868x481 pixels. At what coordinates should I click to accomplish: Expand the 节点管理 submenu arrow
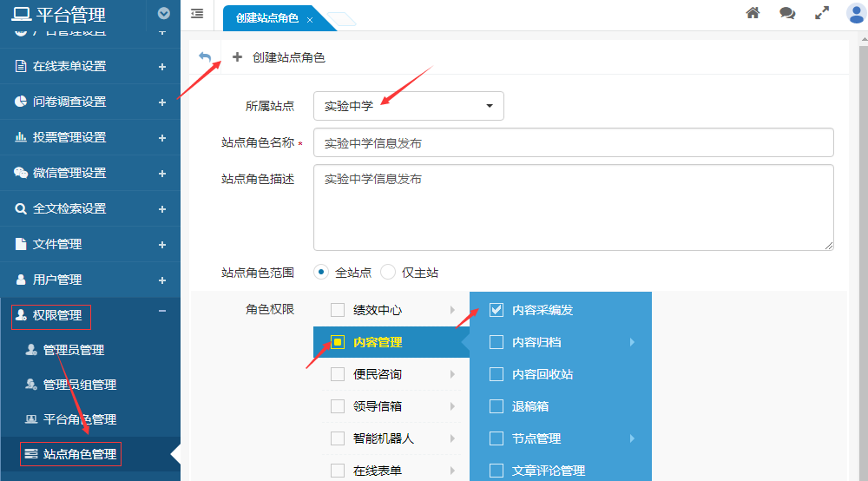coord(632,438)
